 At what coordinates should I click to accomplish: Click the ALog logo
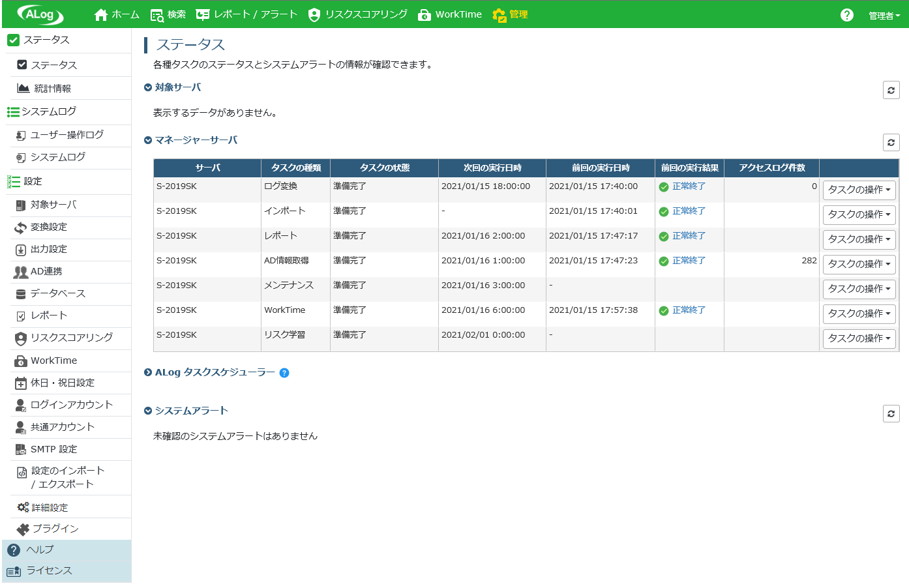tap(40, 14)
